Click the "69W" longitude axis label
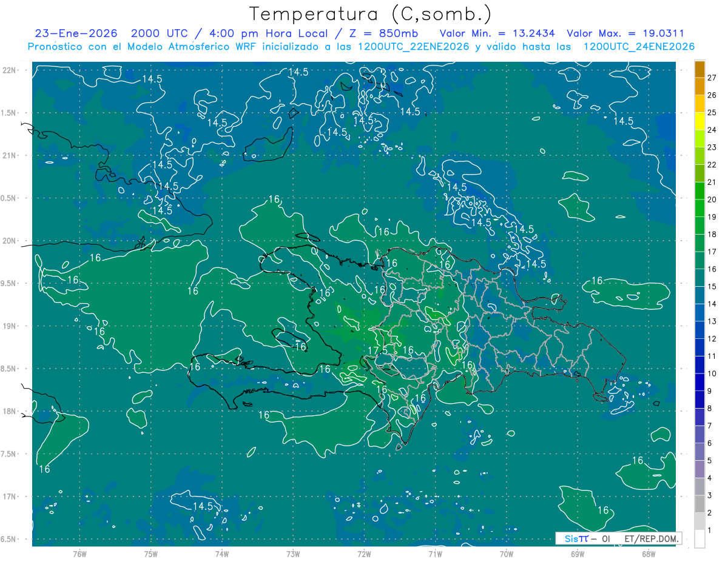728x562 pixels. (578, 554)
